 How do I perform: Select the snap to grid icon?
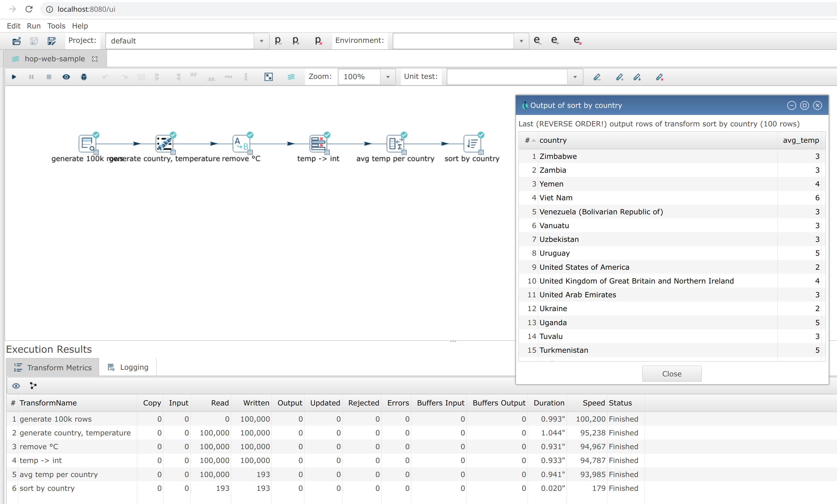[x=142, y=77]
